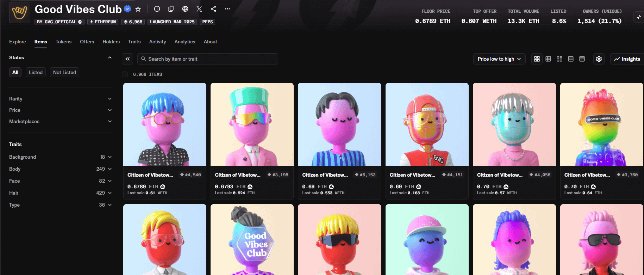
Task: Open the NFT thumbnail priced 0.6789 ETH
Action: click(165, 124)
